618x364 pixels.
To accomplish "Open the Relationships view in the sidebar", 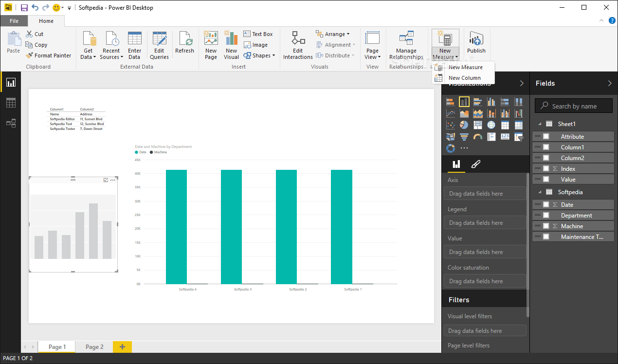I will click(x=11, y=123).
